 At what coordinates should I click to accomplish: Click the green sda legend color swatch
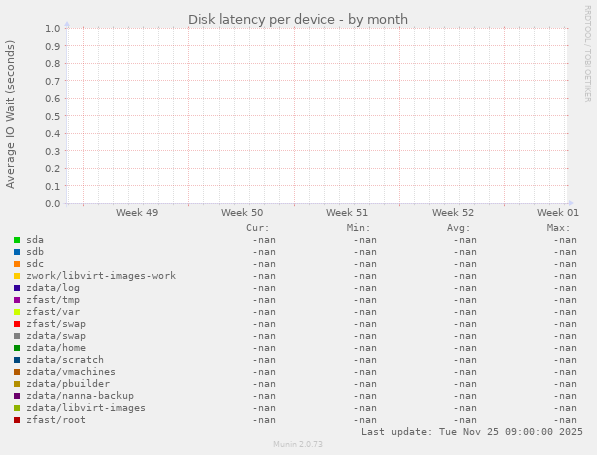(17, 240)
